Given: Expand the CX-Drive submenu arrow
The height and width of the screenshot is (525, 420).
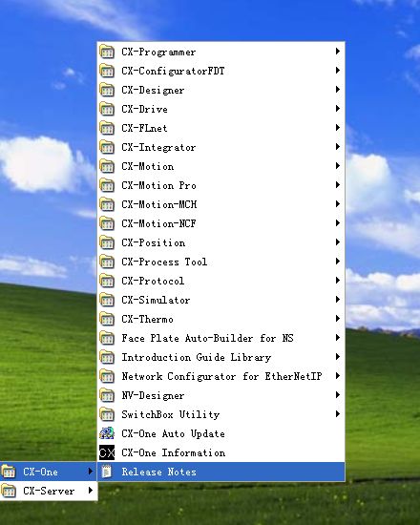Looking at the screenshot, I should [338, 109].
